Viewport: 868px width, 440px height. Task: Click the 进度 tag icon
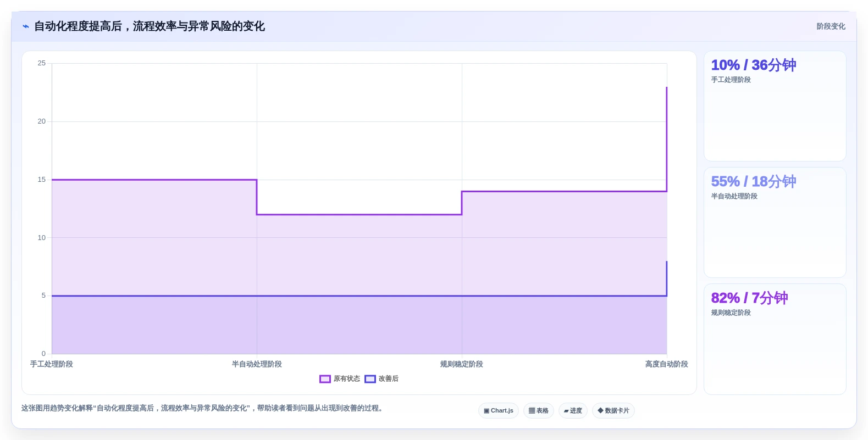click(x=566, y=411)
